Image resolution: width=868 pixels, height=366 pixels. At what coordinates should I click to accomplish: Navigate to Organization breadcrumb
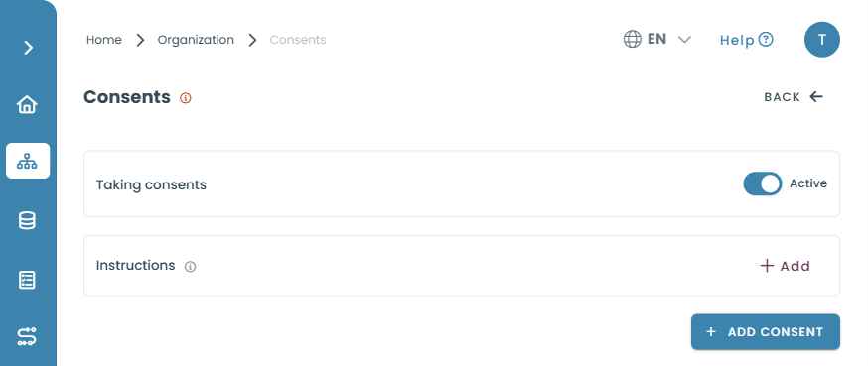click(x=196, y=40)
